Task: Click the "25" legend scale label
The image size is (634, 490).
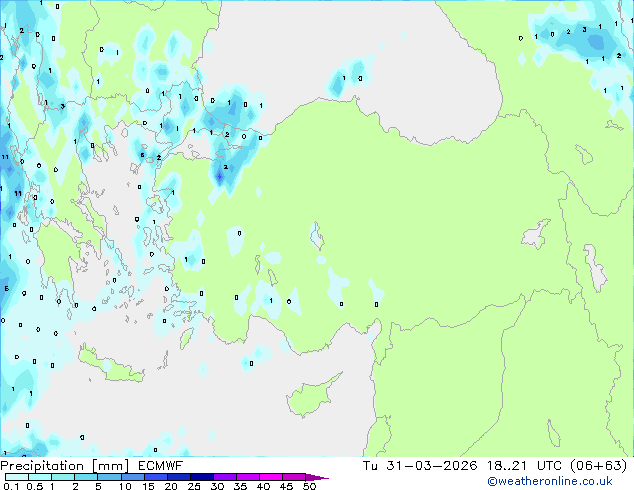Action: point(194,486)
